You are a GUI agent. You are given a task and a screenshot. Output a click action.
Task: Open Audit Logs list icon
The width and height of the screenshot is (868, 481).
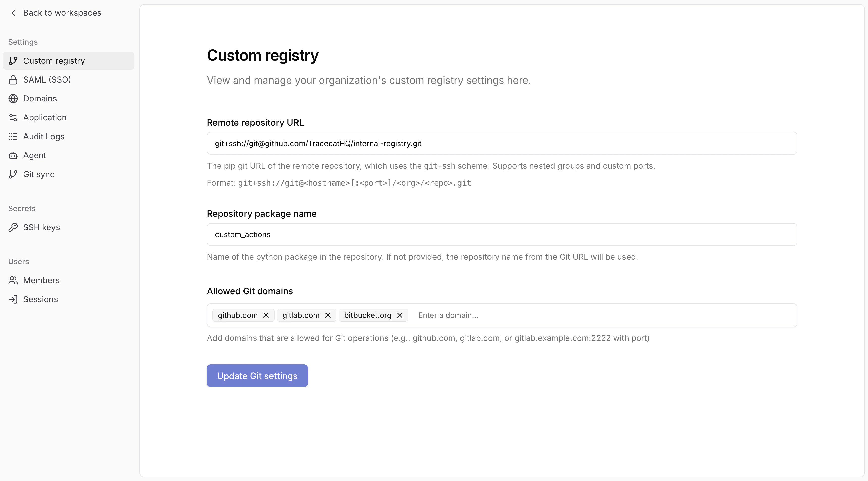pyautogui.click(x=13, y=136)
